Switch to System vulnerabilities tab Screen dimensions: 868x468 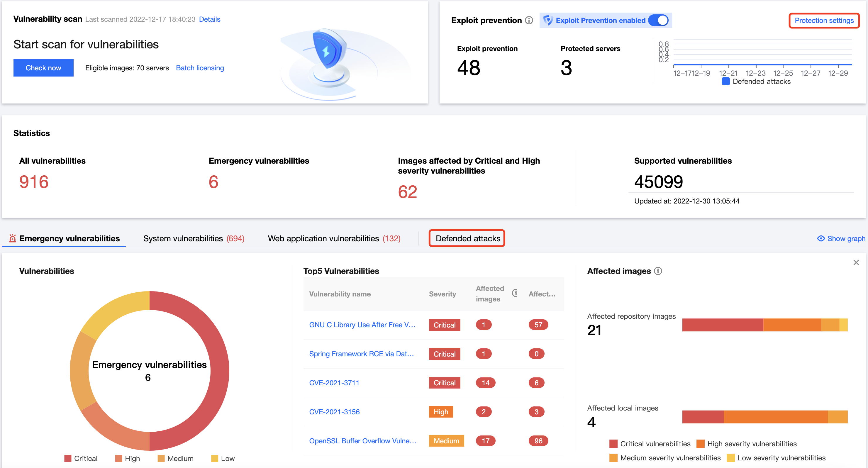[194, 239]
